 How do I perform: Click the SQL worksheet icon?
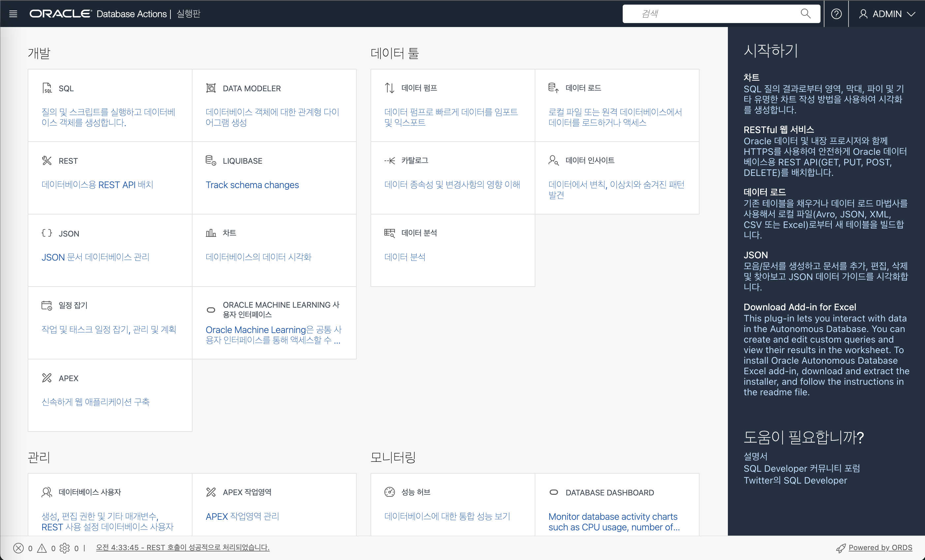(47, 88)
